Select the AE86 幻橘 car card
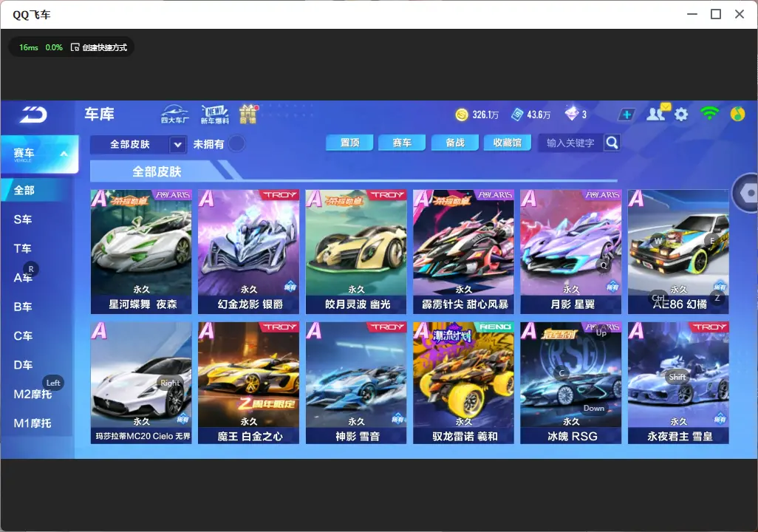 coord(678,251)
